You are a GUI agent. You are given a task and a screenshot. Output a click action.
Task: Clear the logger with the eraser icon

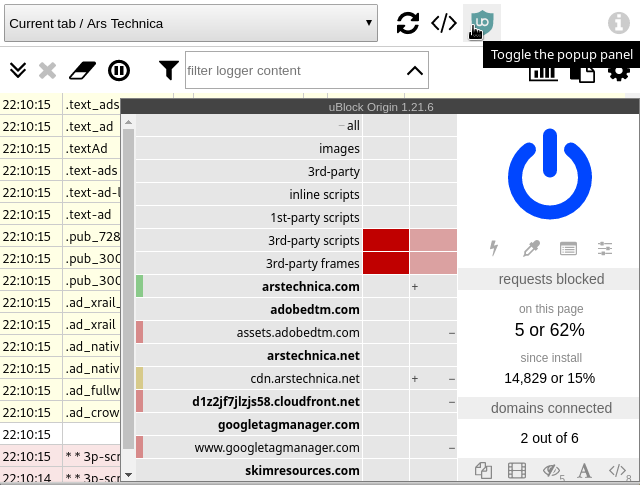[x=82, y=70]
